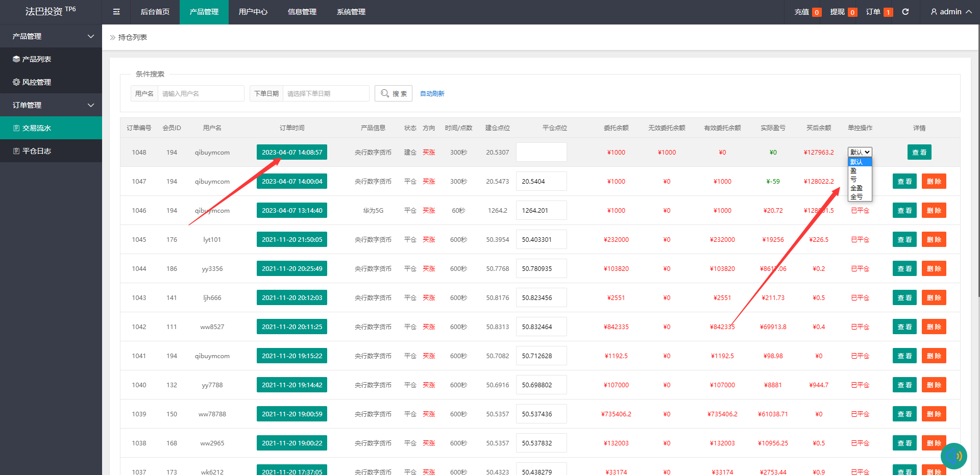Click the 自动刷新 link

(x=432, y=93)
